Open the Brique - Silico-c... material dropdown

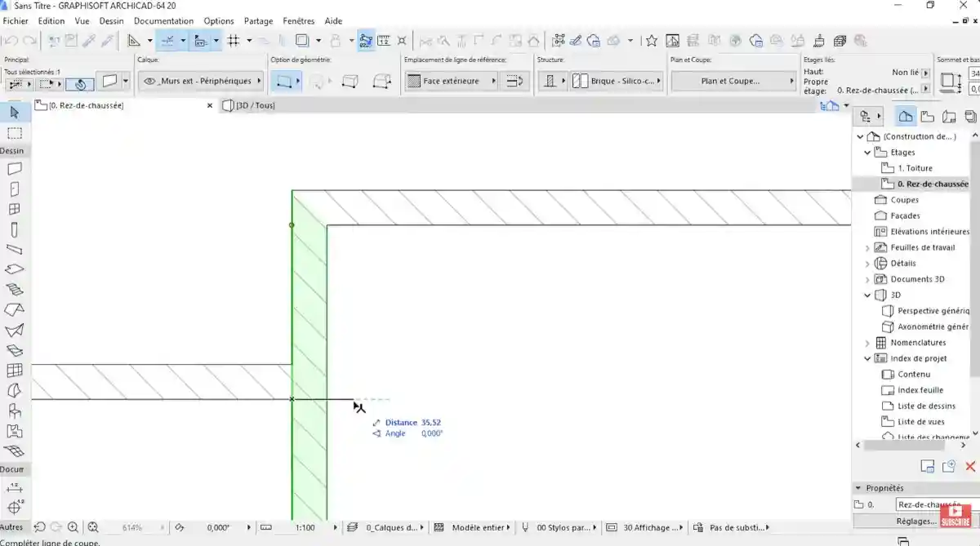(616, 81)
